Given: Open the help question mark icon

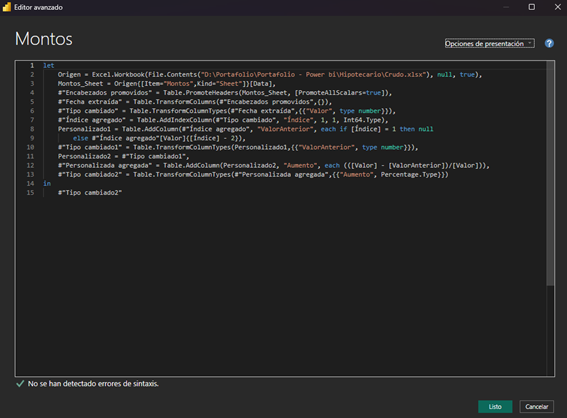Looking at the screenshot, I should [549, 43].
